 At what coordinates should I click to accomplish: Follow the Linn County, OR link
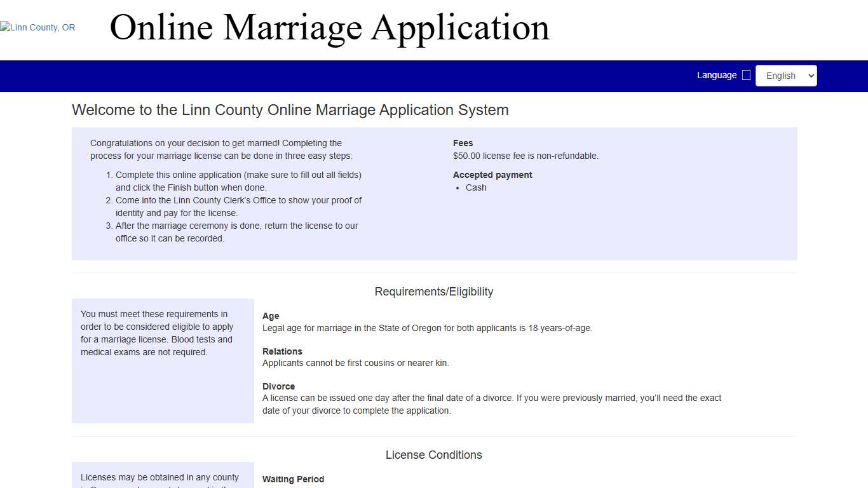click(x=37, y=27)
